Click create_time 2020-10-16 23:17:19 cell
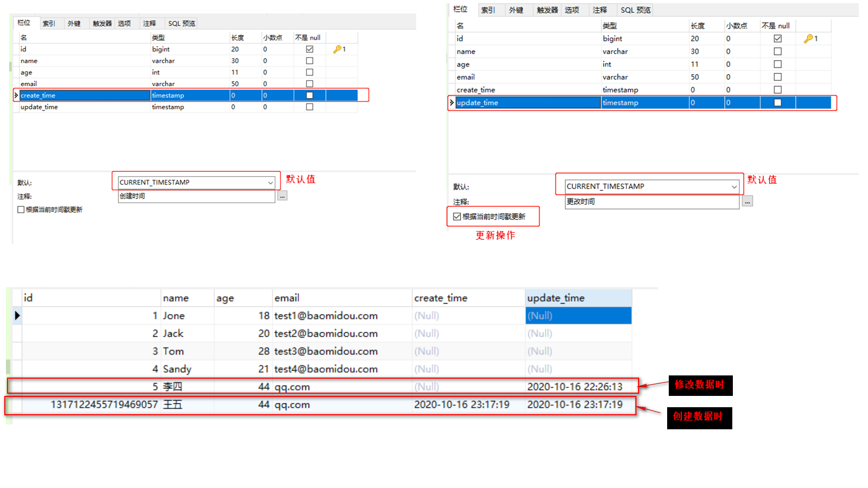The image size is (868, 488). pos(468,405)
